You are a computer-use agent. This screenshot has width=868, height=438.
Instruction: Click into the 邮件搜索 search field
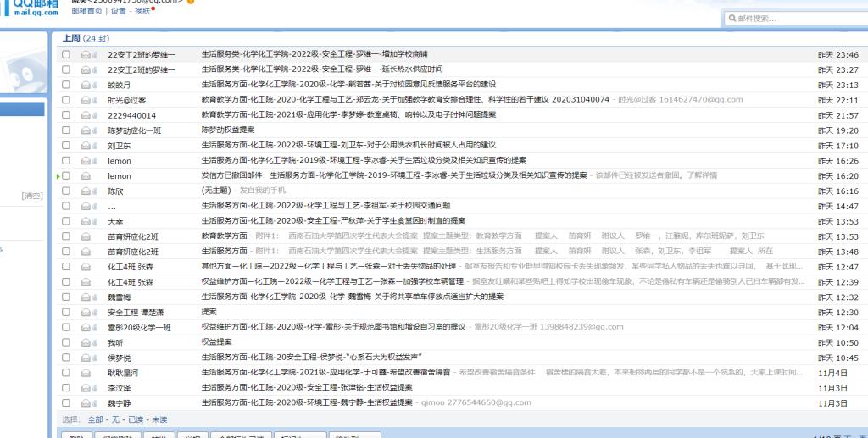coord(797,18)
